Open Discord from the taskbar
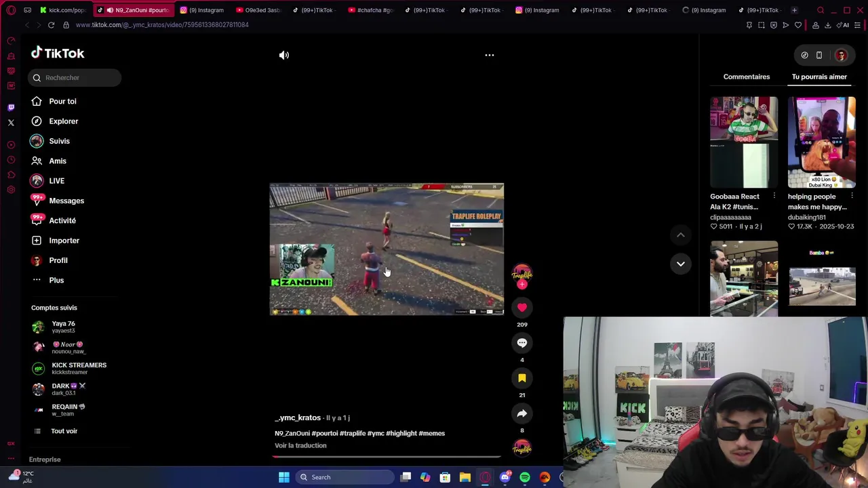Viewport: 868px width, 488px height. [x=505, y=477]
